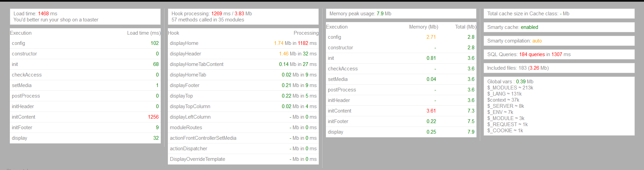This screenshot has height=170, width=644.
Task: Select the moduleRoutes hook row
Action: point(243,128)
